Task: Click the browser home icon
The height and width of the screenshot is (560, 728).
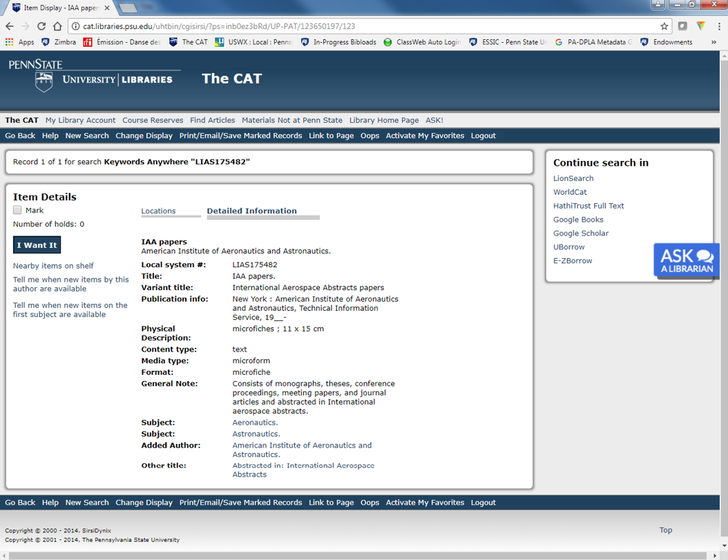Action: pyautogui.click(x=58, y=26)
